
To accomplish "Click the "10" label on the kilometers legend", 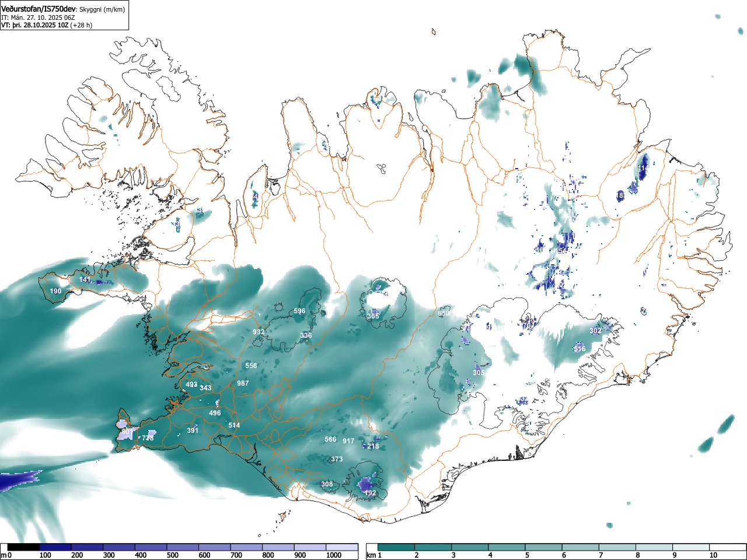I will coord(713,555).
